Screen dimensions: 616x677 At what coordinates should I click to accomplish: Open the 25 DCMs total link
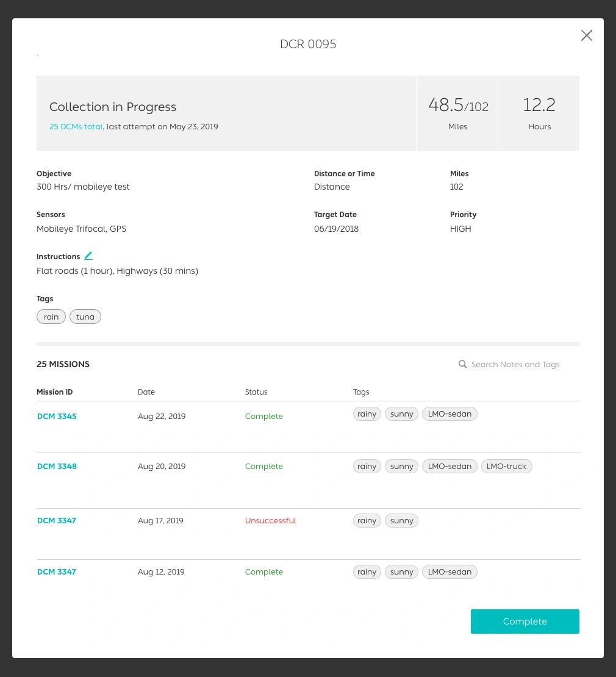pyautogui.click(x=76, y=127)
